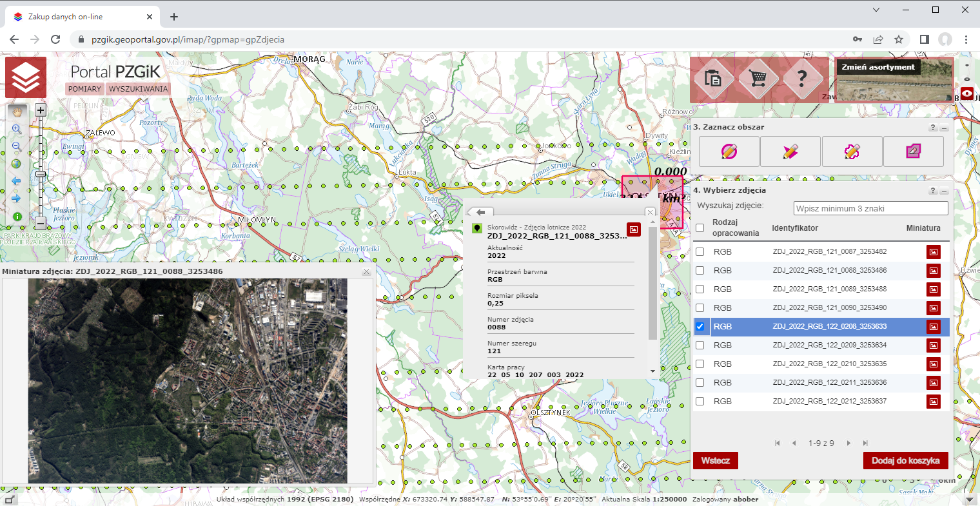Open the WYSZUKIWANIA menu
The image size is (980, 506).
138,89
